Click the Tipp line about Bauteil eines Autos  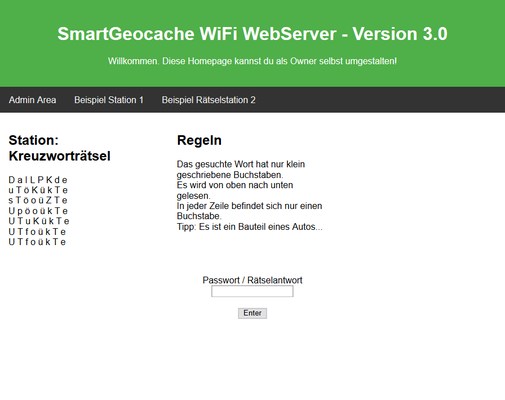250,227
